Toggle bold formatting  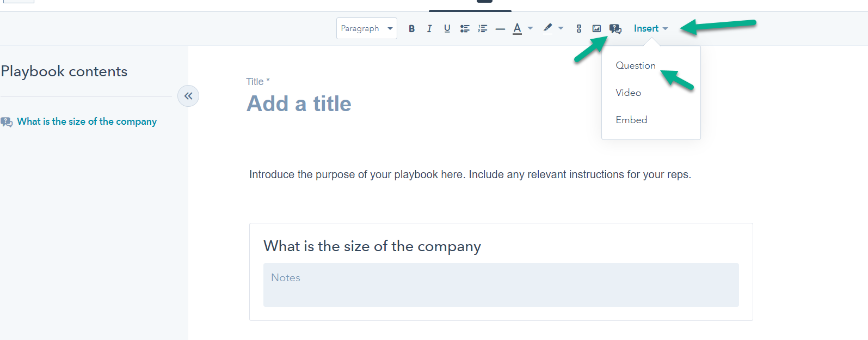pos(412,28)
